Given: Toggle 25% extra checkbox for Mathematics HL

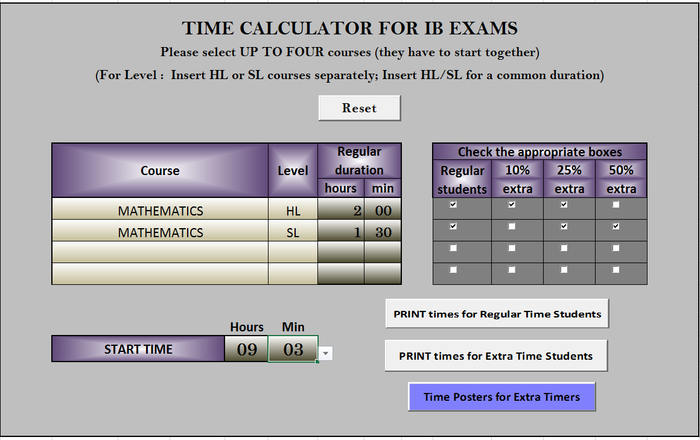Looking at the screenshot, I should tap(564, 205).
